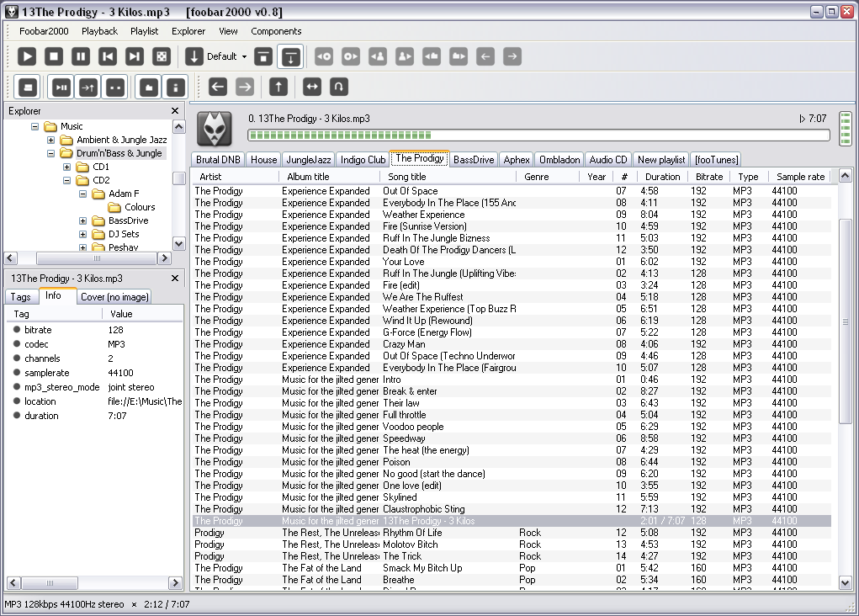This screenshot has height=616, width=859.
Task: Open the Components menu
Action: [276, 31]
